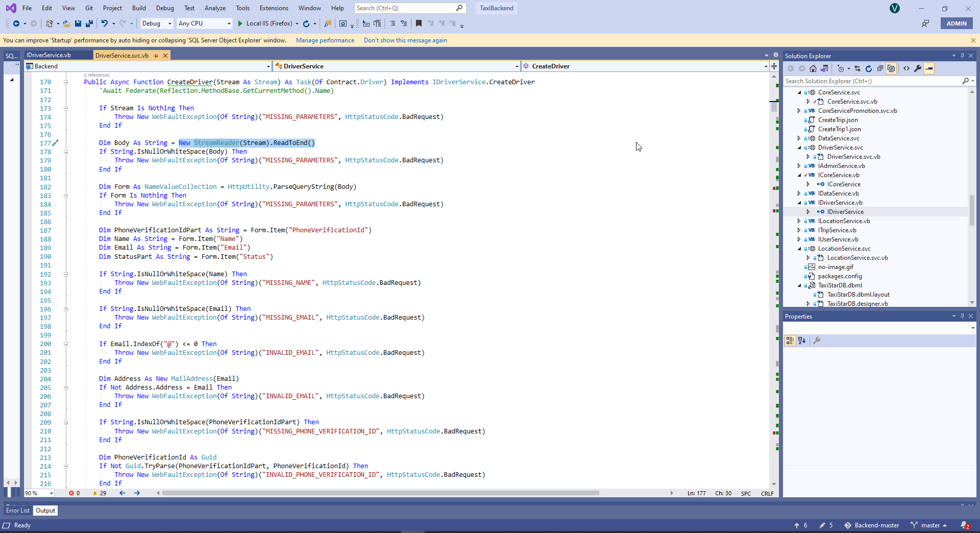The width and height of the screenshot is (980, 533).
Task: Collapse the TaxiStarDB.dbml node
Action: (x=799, y=285)
